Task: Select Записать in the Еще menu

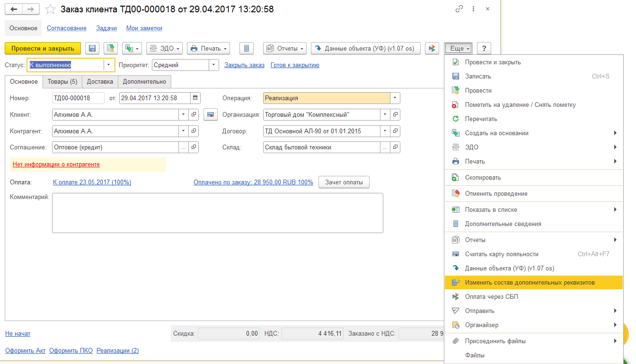Action: point(534,76)
